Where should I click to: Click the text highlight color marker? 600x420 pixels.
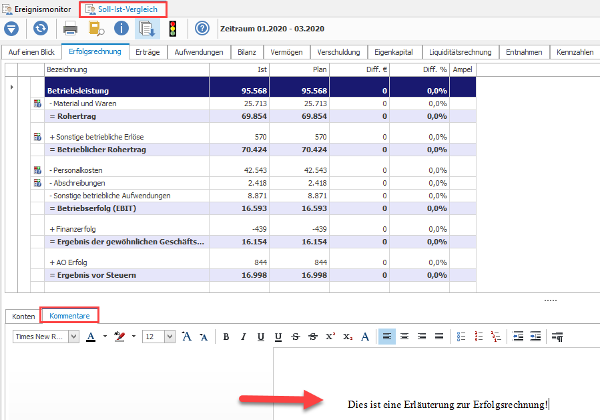[120, 337]
